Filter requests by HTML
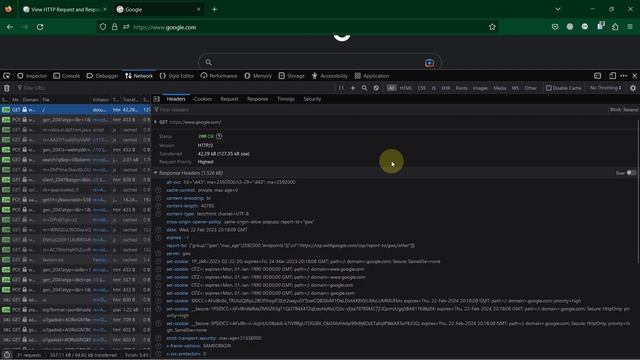 (406, 88)
